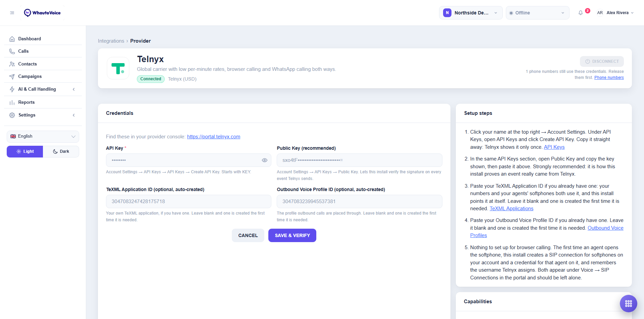
Task: Click the Contacts people icon
Action: tap(12, 64)
